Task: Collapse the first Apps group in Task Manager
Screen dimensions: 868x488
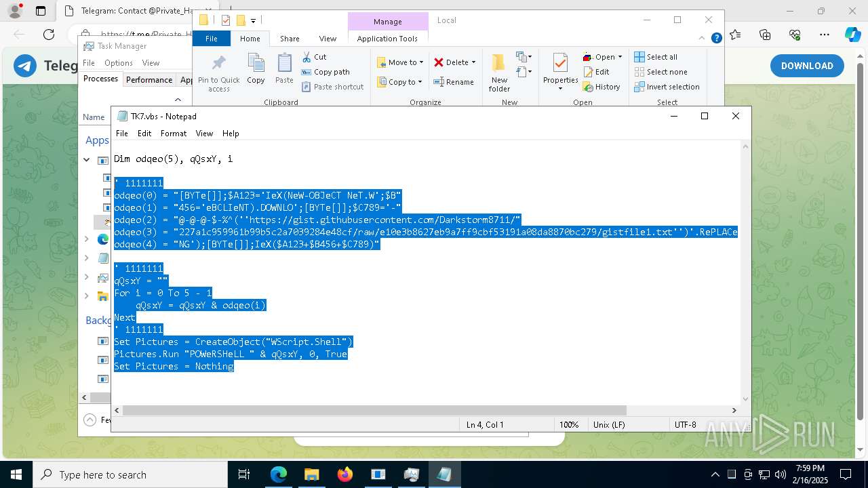Action: coord(87,160)
